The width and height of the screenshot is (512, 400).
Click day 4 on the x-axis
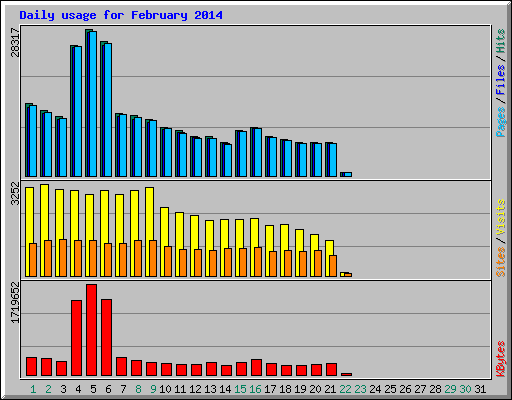tap(78, 389)
